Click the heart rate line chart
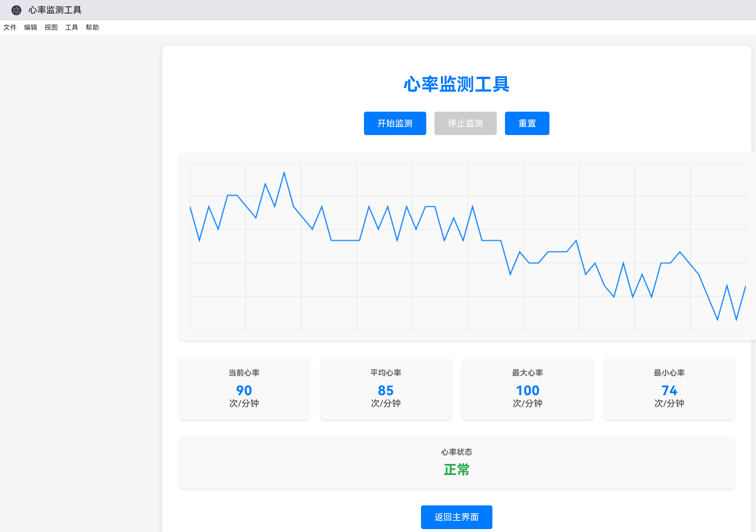This screenshot has width=756, height=532. (467, 246)
